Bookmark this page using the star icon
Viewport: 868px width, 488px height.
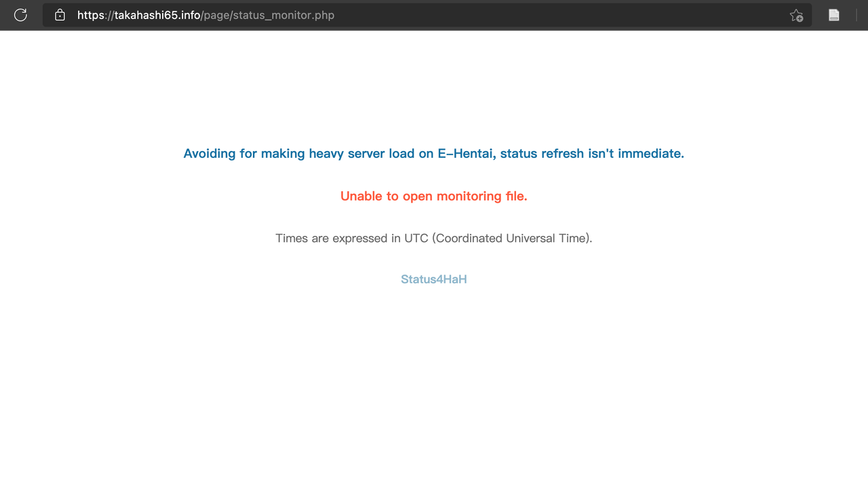[795, 15]
